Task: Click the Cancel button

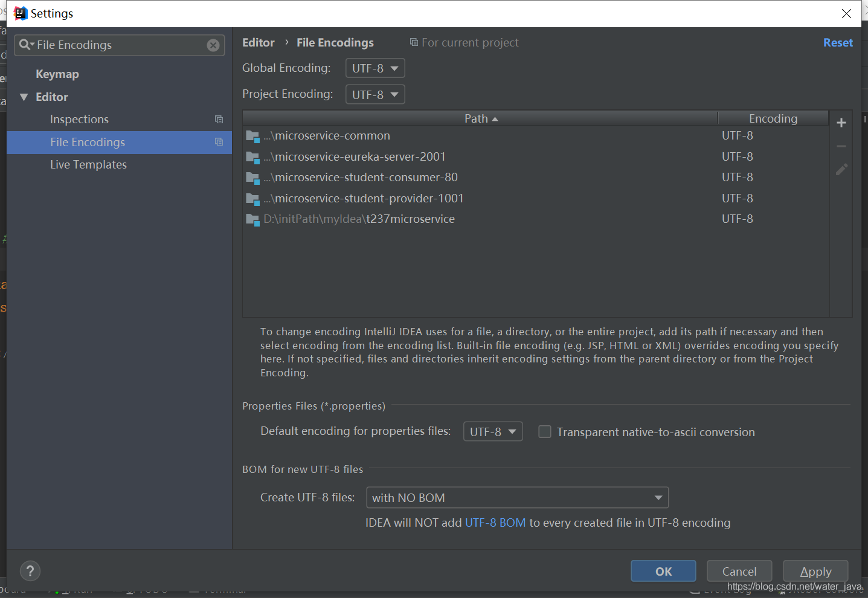Action: point(739,571)
